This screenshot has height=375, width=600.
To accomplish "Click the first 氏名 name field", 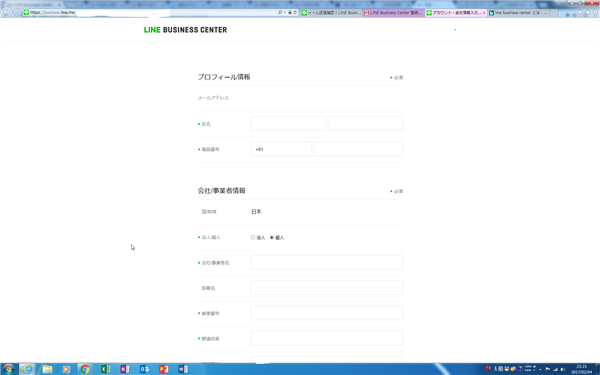I will point(289,124).
